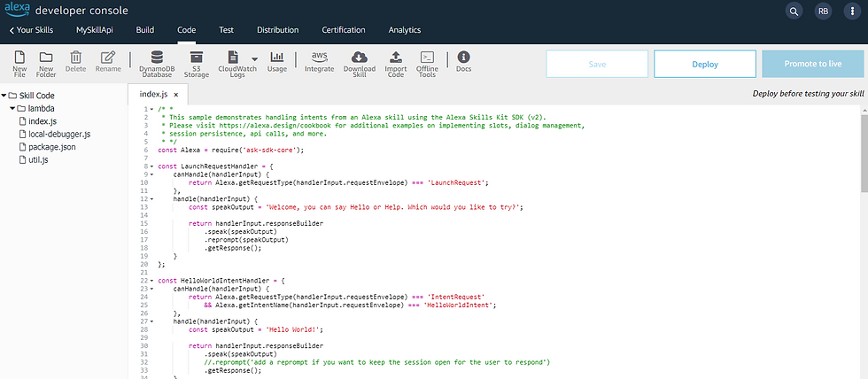The width and height of the screenshot is (868, 379).
Task: Fold canHandle at line 9
Action: tap(151, 174)
